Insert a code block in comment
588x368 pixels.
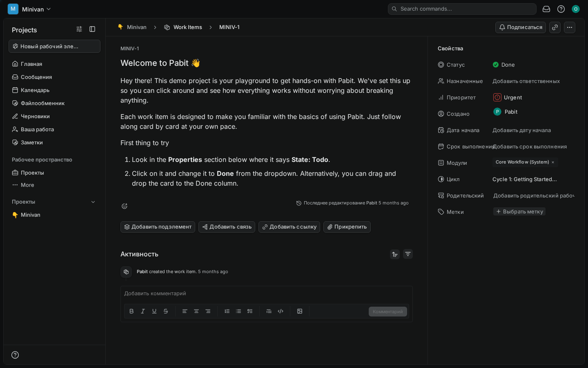pos(281,311)
